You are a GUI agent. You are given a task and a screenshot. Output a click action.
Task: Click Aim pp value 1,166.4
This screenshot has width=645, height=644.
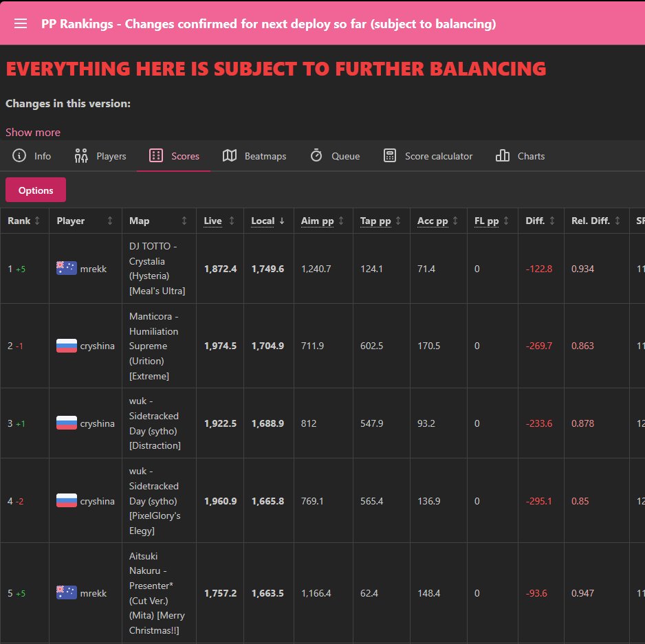[x=316, y=593]
